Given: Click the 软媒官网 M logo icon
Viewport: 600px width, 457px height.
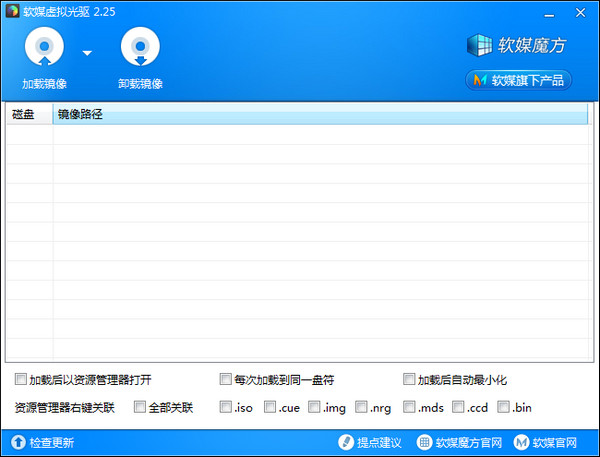Looking at the screenshot, I should pyautogui.click(x=520, y=442).
